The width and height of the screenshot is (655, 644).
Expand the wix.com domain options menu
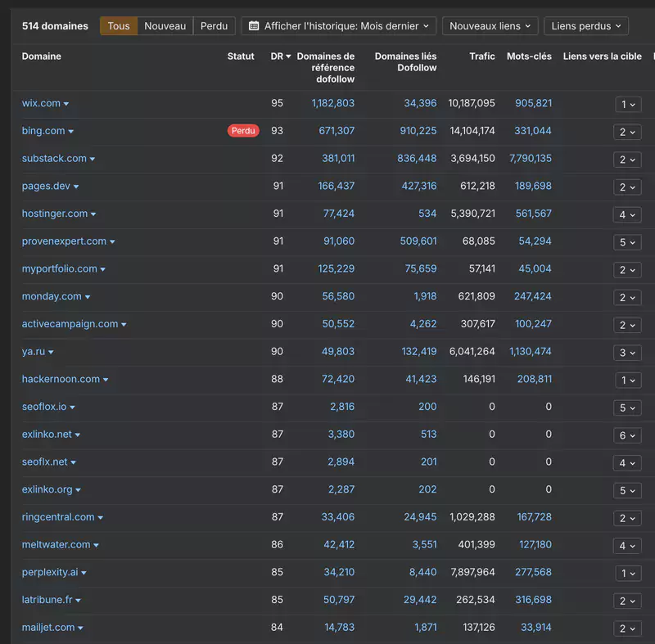66,103
